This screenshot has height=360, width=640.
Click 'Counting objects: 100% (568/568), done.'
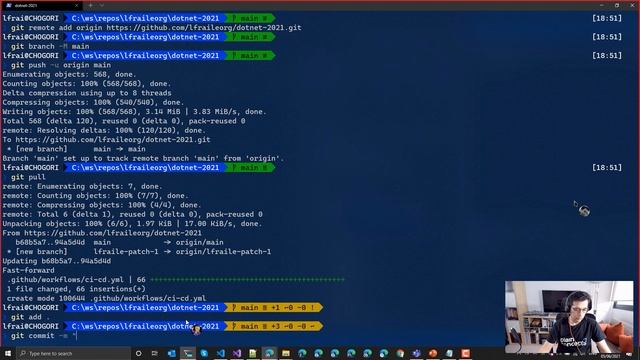tap(87, 84)
